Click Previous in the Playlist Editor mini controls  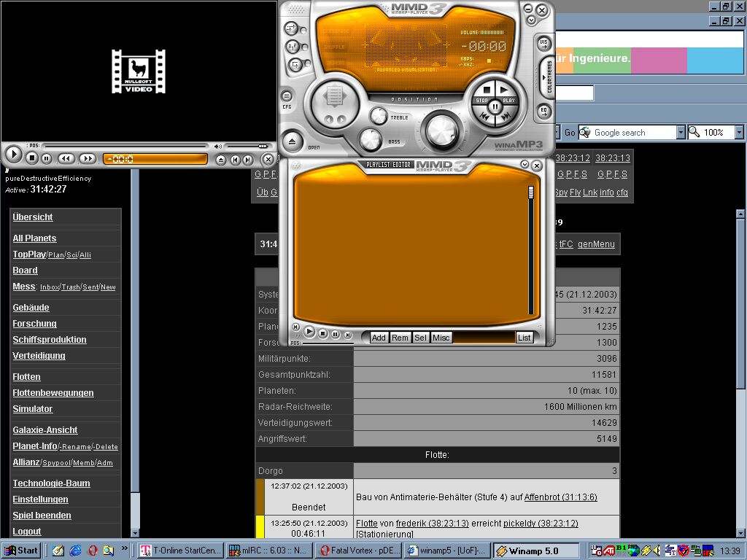pyautogui.click(x=295, y=327)
